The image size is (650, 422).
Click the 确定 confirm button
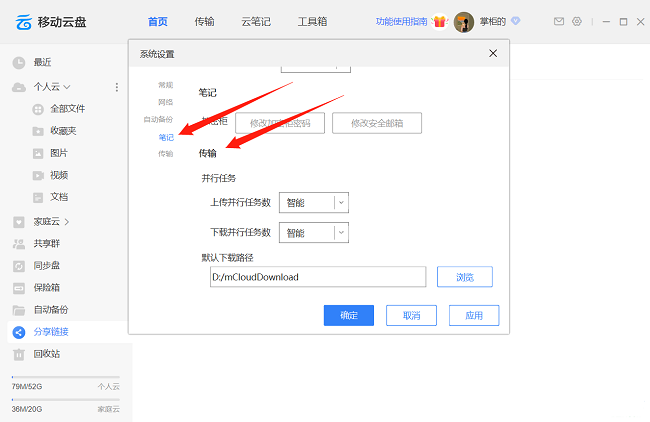348,315
